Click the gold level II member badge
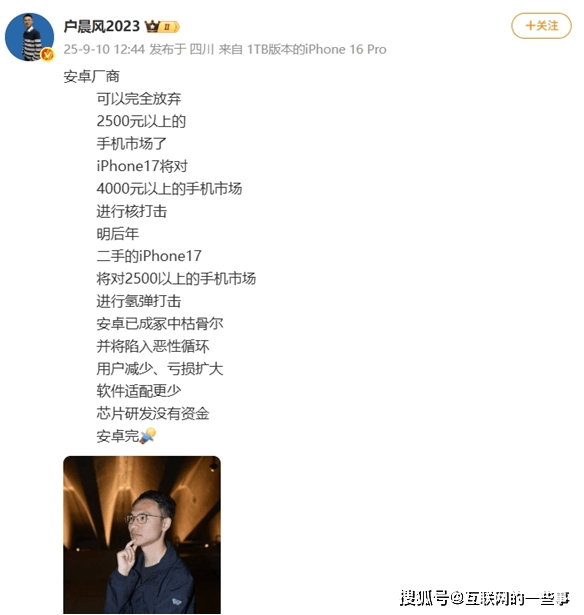 169,27
